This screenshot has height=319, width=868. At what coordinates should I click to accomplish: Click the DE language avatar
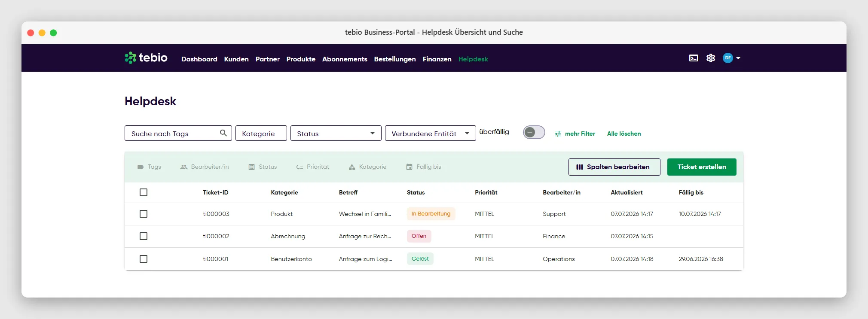click(727, 58)
